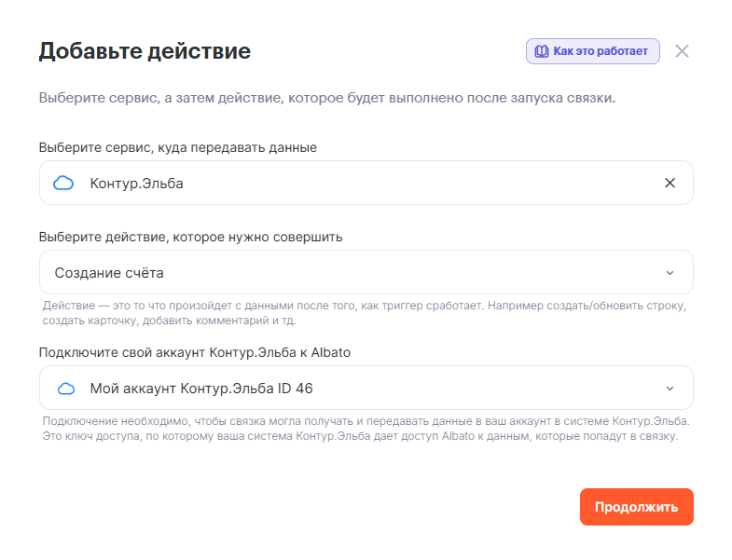
Task: Click the hint text starting 'Действие — это то'
Action: pos(365,313)
